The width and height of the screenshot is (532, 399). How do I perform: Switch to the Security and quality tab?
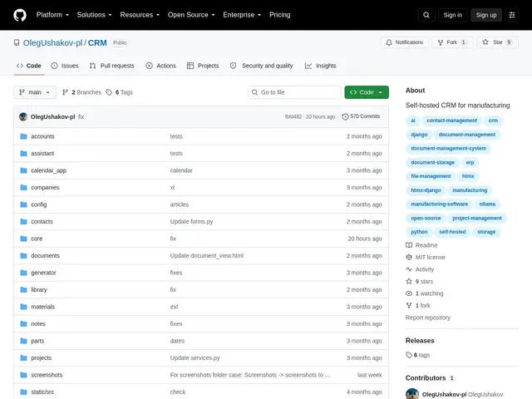261,66
